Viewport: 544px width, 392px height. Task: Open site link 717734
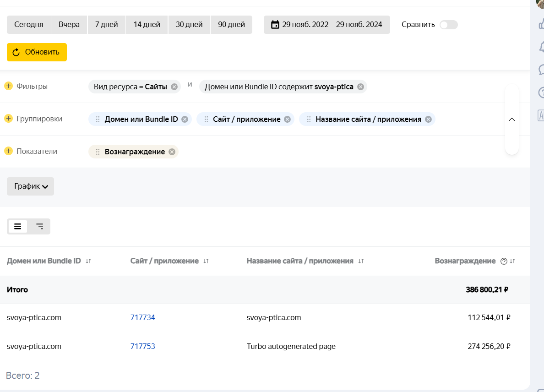[x=142, y=317]
